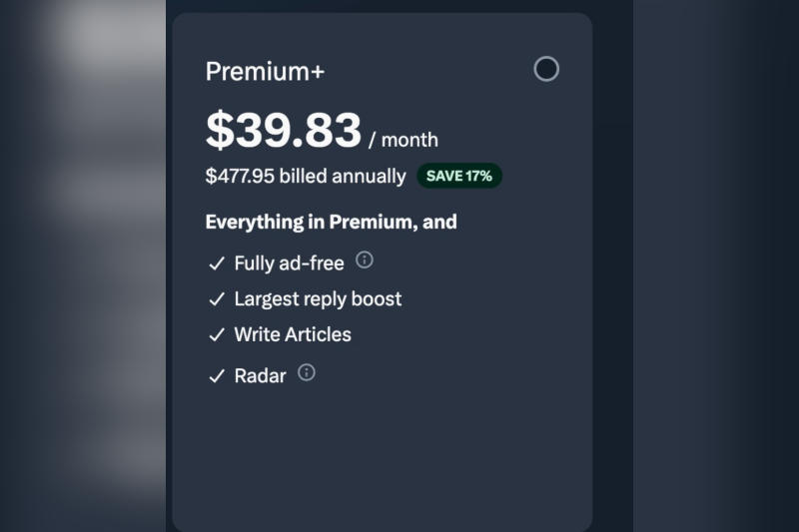Screen dimensions: 799x532
Task: Click 'Everything in Premium, and' heading
Action: (331, 222)
